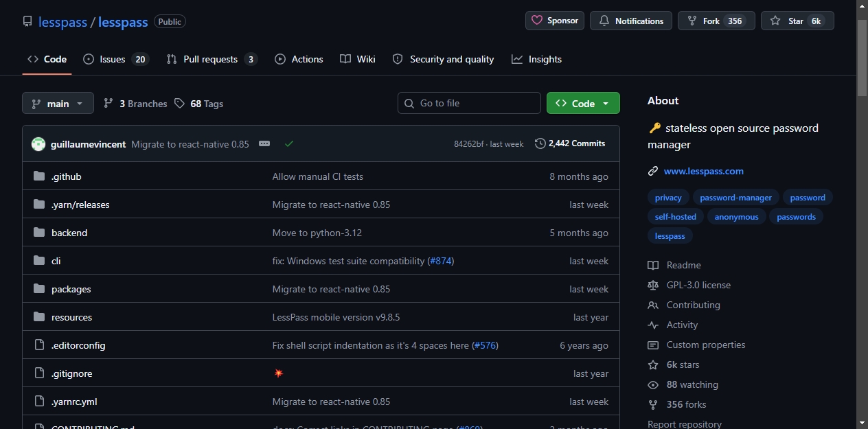
Task: Click the green check commit status icon
Action: [x=289, y=143]
